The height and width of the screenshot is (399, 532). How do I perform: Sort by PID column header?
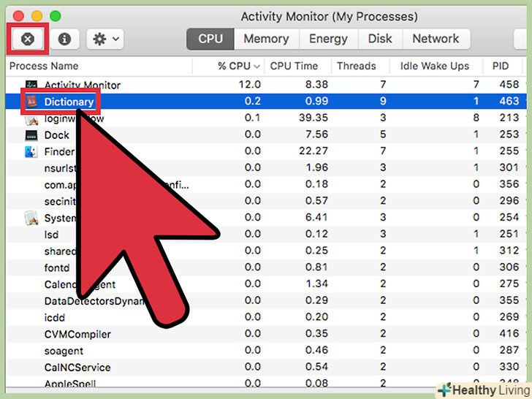pyautogui.click(x=501, y=66)
